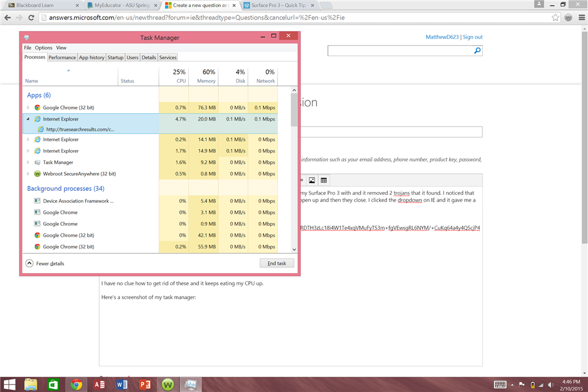Click the search magnifier icon on page
Viewport: 588px width, 392px height.
pyautogui.click(x=477, y=51)
